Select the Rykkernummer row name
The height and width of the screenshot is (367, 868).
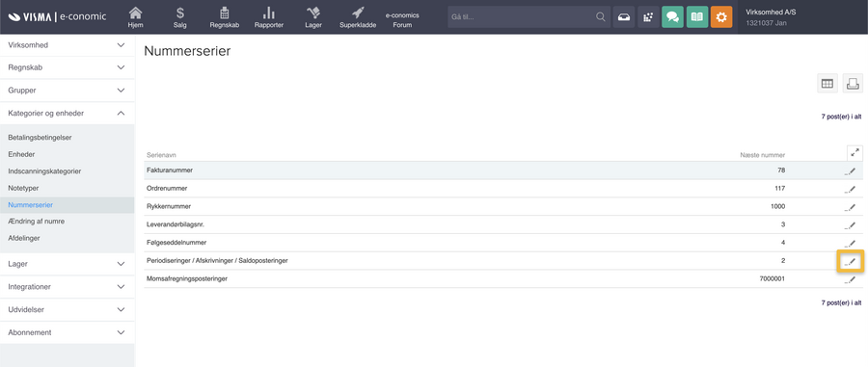[169, 207]
